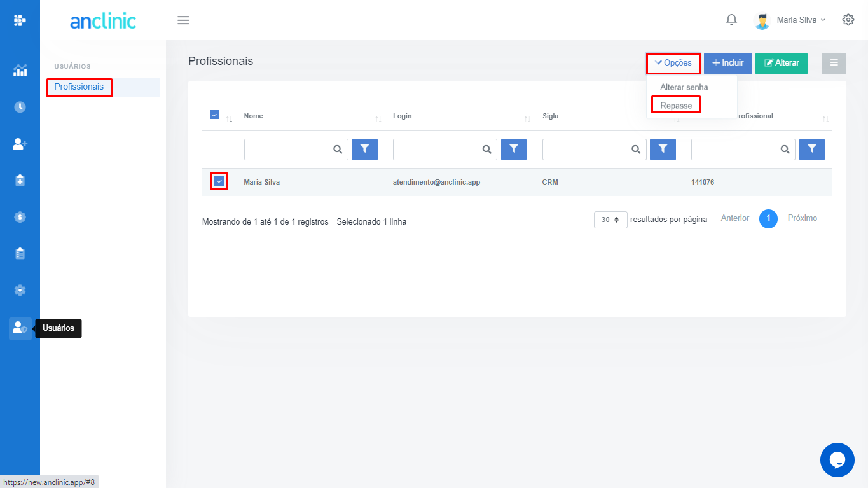Collapse the Opções dropdown

tap(673, 63)
